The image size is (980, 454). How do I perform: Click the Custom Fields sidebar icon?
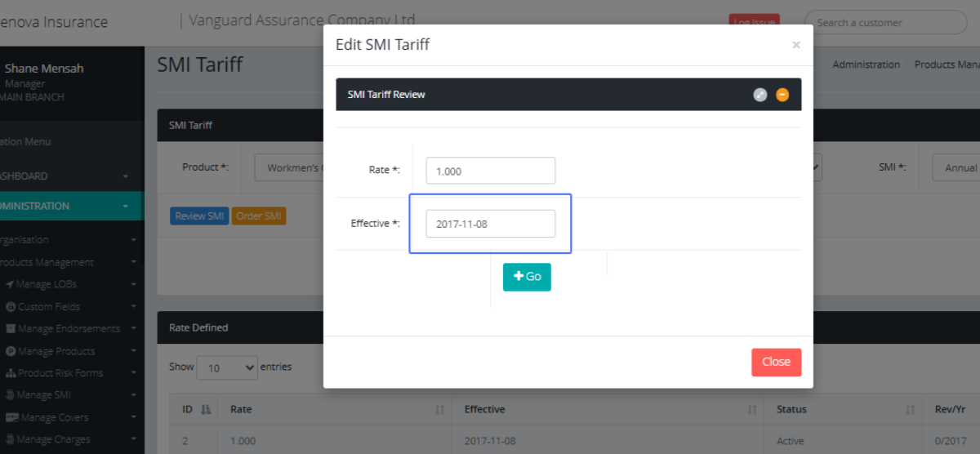coord(11,306)
